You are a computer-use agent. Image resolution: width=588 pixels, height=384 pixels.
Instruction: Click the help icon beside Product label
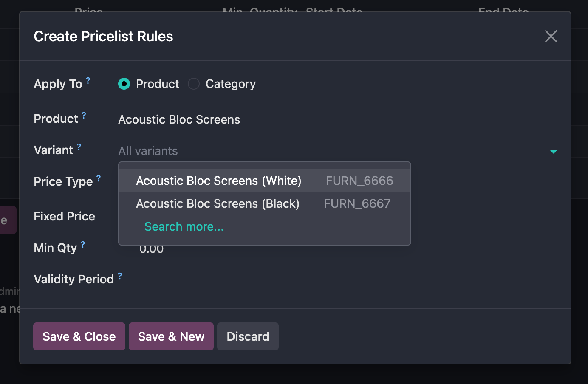[x=84, y=115]
